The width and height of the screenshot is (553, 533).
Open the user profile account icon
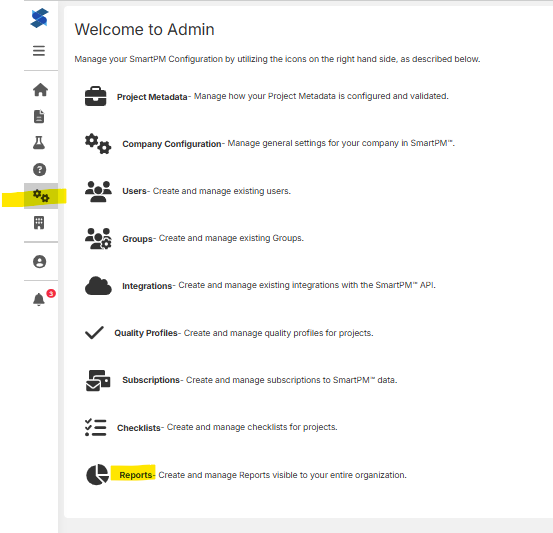tap(40, 262)
